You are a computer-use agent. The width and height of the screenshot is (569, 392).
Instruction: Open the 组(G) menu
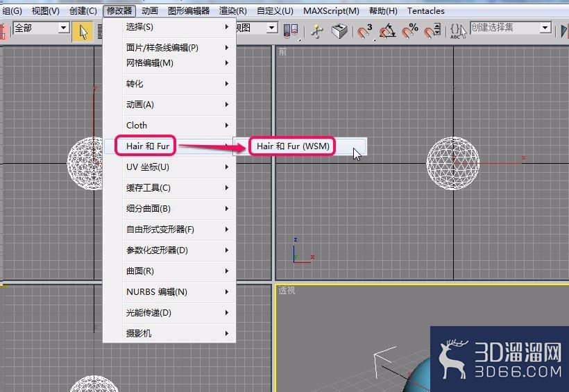tap(12, 11)
